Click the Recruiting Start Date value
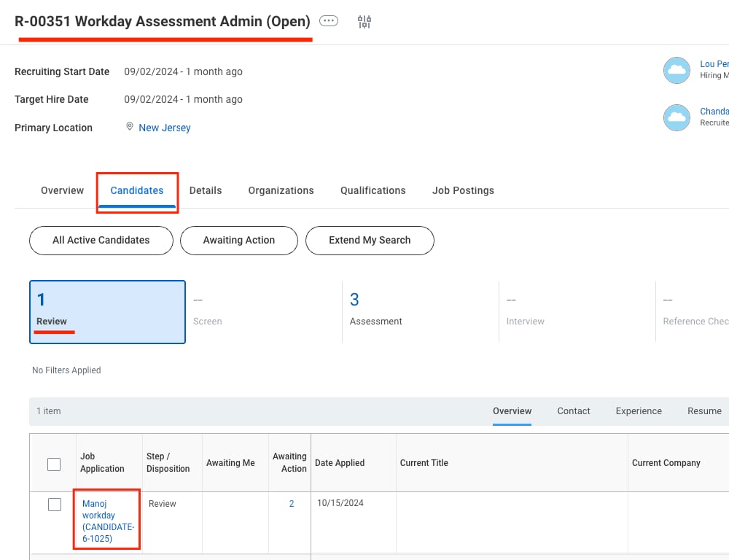Image resolution: width=729 pixels, height=560 pixels. [183, 71]
